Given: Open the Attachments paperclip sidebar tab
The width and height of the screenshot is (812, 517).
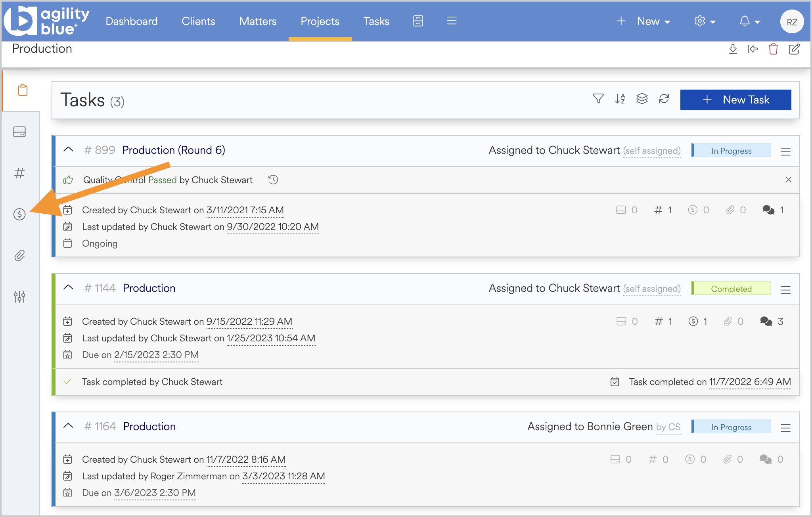Looking at the screenshot, I should coord(19,255).
